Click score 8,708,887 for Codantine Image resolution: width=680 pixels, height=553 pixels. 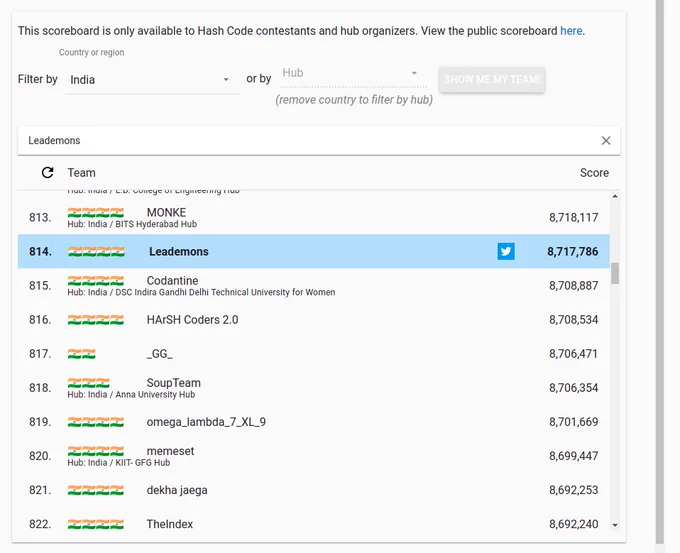point(573,285)
